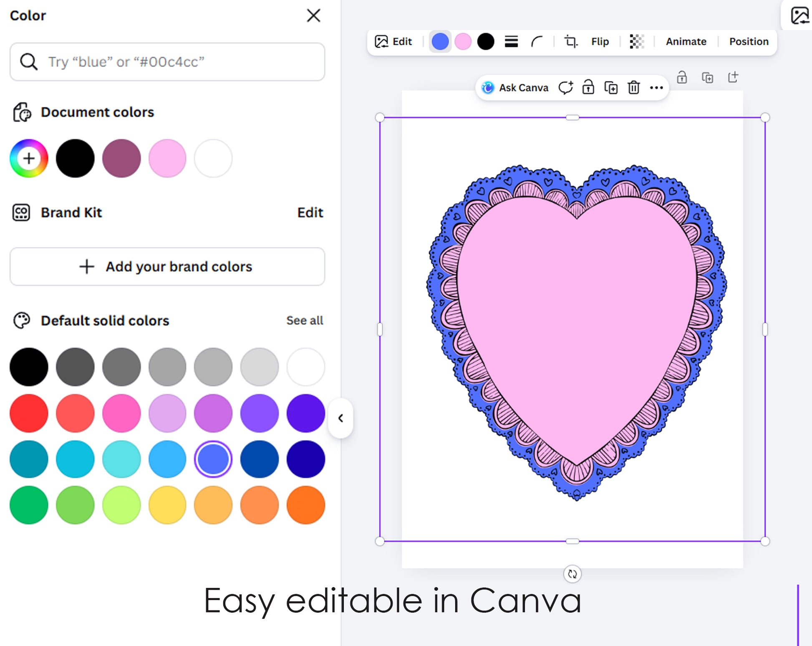
Task: Toggle page lock icon above canvas
Action: [x=682, y=78]
